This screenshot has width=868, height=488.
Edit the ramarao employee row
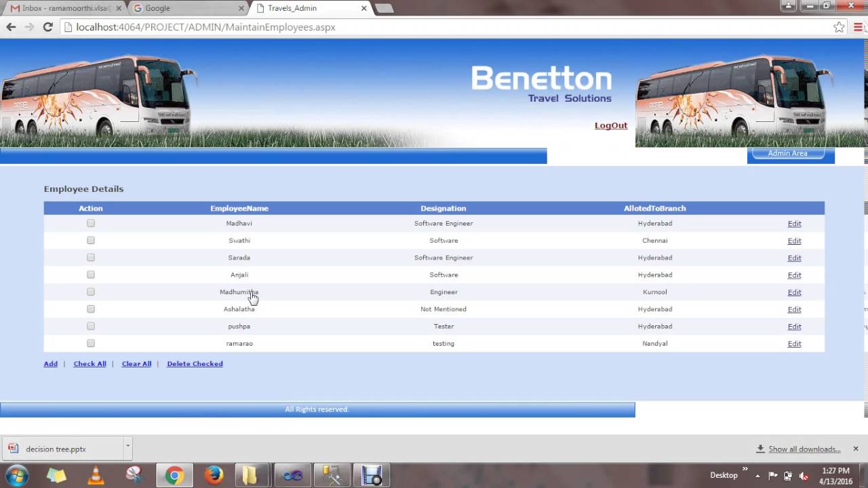coord(794,344)
